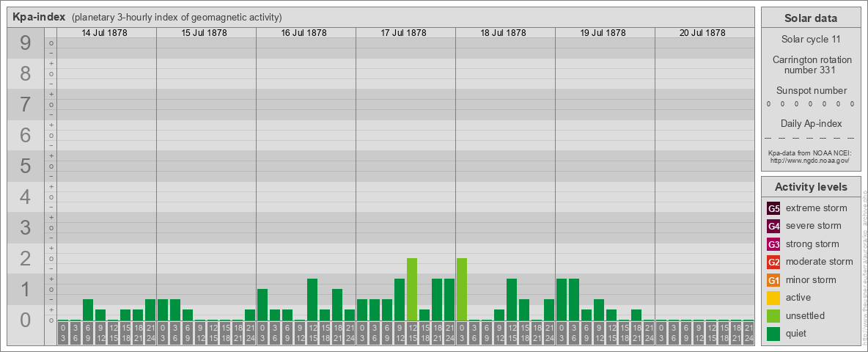Click the Kp scale number 2
Viewport: 868px width, 352px height.
click(26, 258)
